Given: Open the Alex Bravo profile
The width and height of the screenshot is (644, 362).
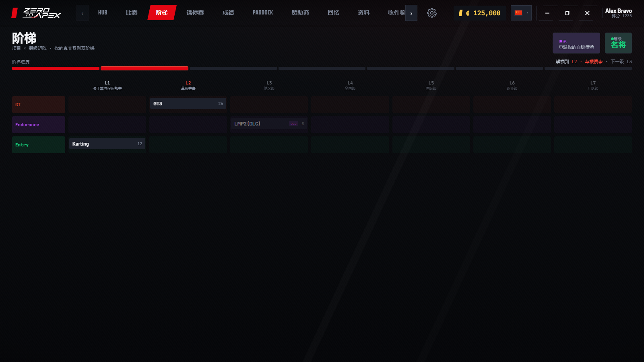Looking at the screenshot, I should pyautogui.click(x=618, y=13).
